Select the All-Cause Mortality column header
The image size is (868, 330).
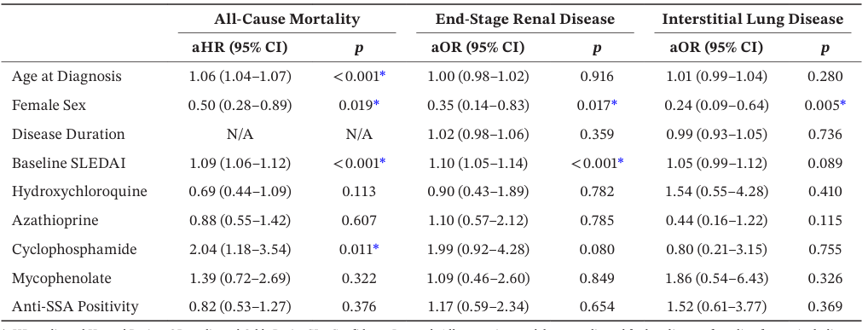pyautogui.click(x=287, y=20)
